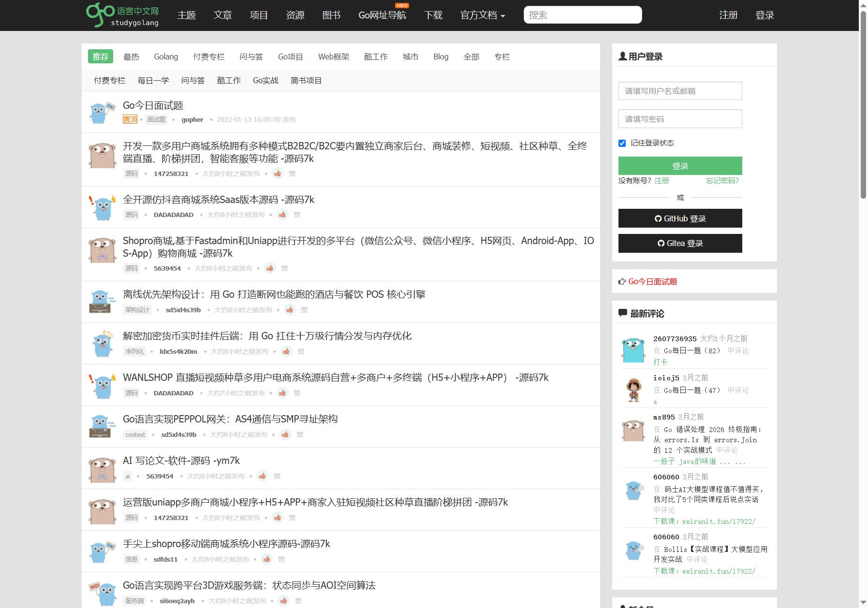Select the 推荐 tab

pyautogui.click(x=101, y=57)
